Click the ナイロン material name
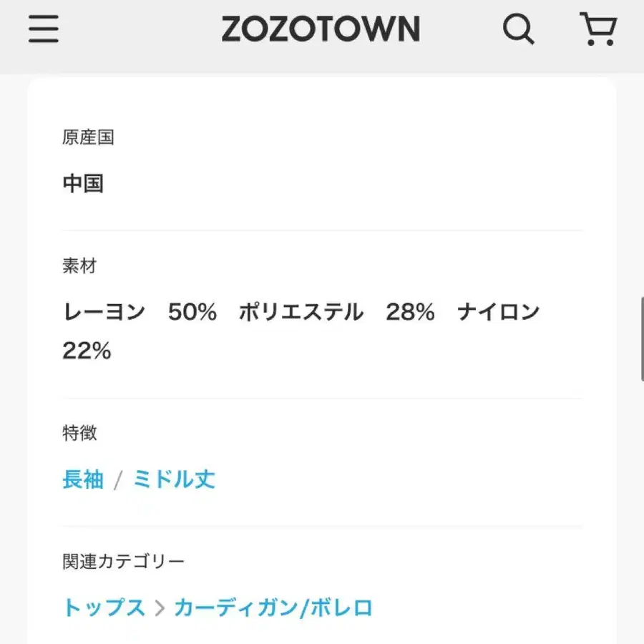The width and height of the screenshot is (644, 644). click(x=498, y=313)
